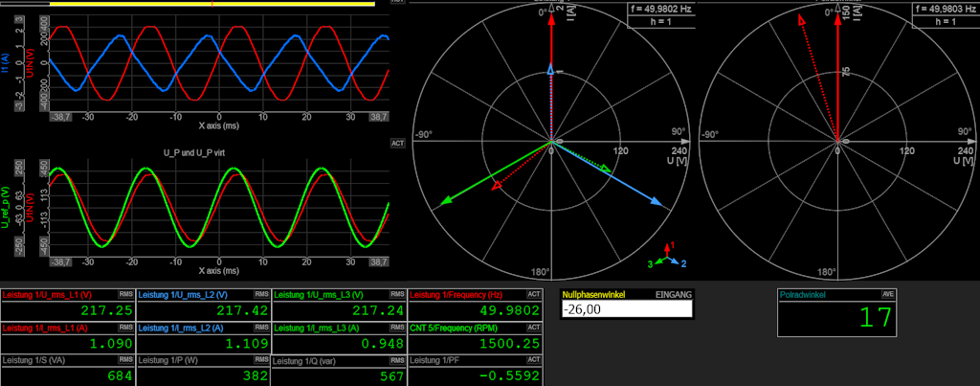Click the RMS badge of the I_rms_L2 meter
The image size is (980, 386).
(262, 327)
